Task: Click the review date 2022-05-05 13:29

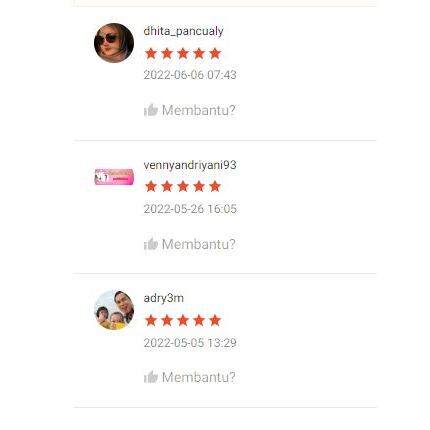Action: [x=190, y=343]
